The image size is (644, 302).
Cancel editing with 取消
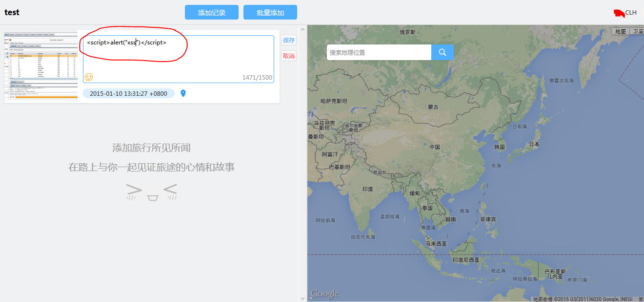click(x=289, y=56)
